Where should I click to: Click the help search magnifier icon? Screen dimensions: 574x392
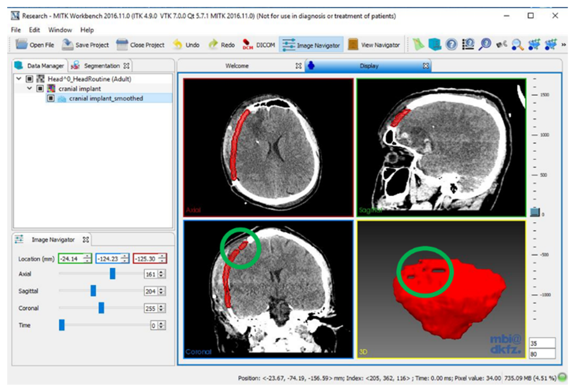click(x=485, y=45)
